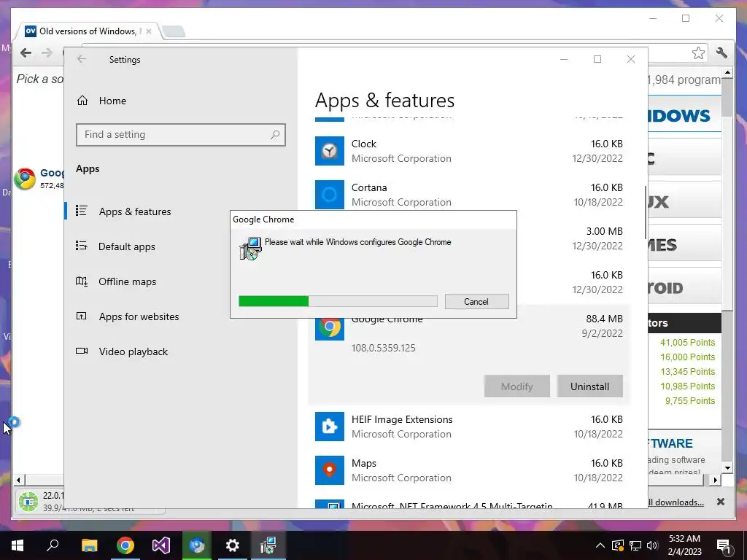Click the installer icon in Chrome dialog
747x560 pixels.
pyautogui.click(x=251, y=248)
